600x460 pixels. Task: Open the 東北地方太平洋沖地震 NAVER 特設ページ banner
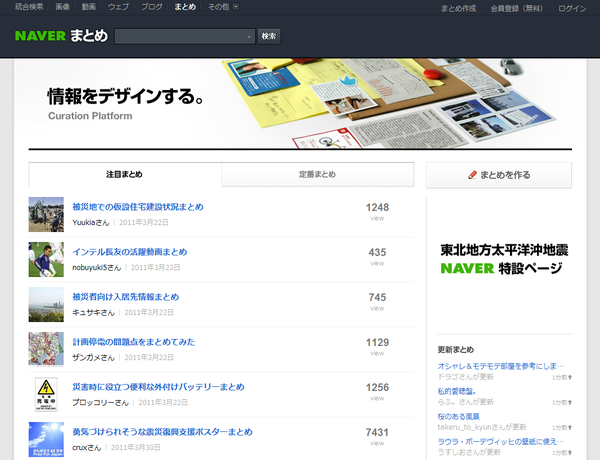pos(504,259)
